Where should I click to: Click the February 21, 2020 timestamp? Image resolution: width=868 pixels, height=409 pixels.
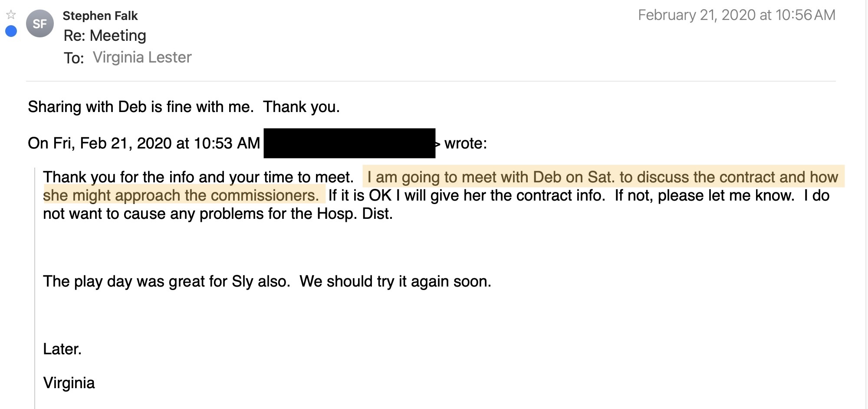tap(736, 15)
